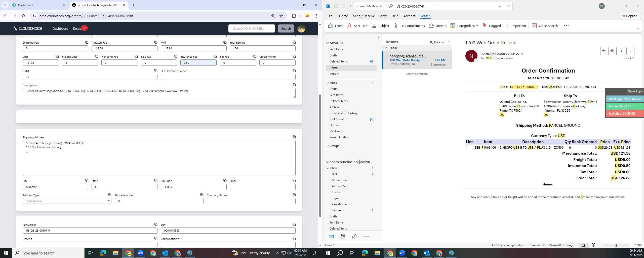Reload the Chrome page
The image size is (644, 258).
pyautogui.click(x=24, y=16)
